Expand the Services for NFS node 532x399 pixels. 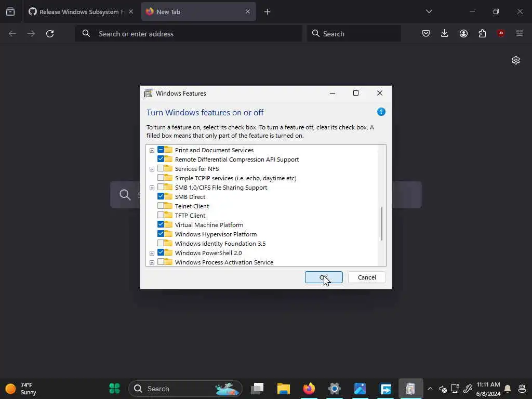tap(152, 169)
